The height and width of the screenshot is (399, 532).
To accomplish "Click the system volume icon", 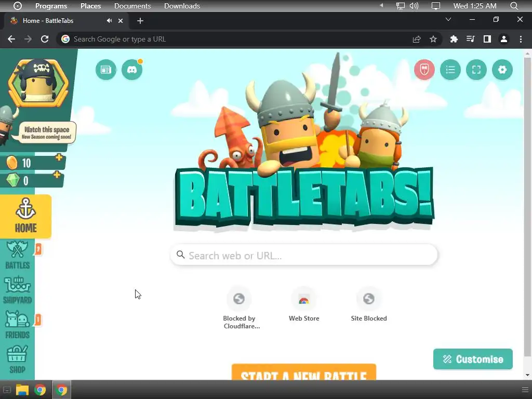I will click(x=414, y=6).
